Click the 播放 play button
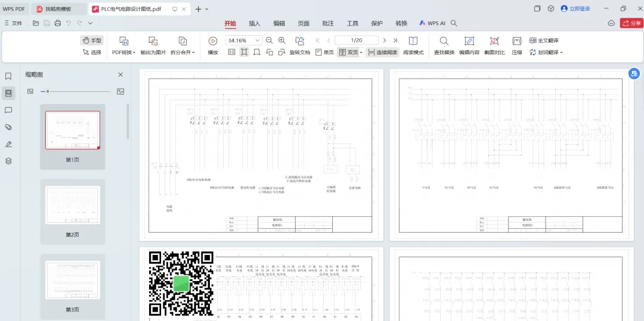Image resolution: width=644 pixels, height=321 pixels. click(213, 46)
